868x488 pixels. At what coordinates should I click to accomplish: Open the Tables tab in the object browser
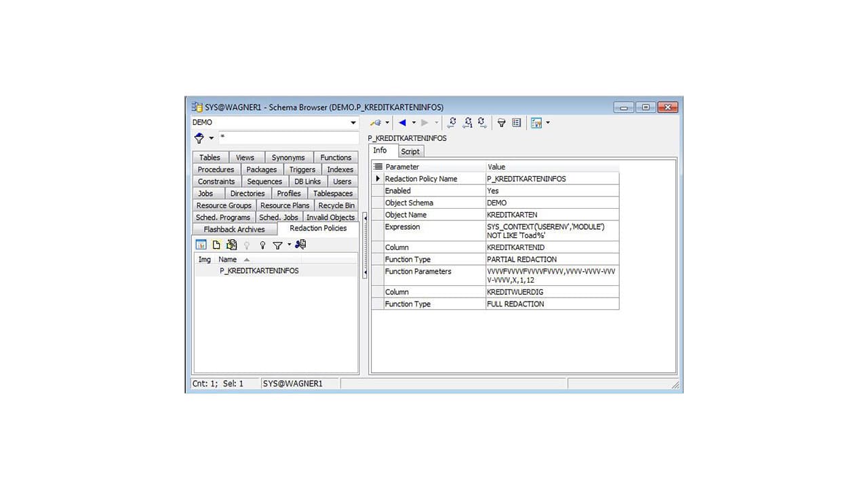point(209,157)
